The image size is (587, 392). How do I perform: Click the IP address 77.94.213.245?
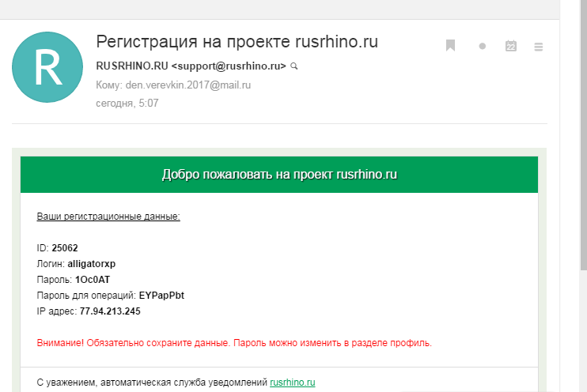pos(110,311)
